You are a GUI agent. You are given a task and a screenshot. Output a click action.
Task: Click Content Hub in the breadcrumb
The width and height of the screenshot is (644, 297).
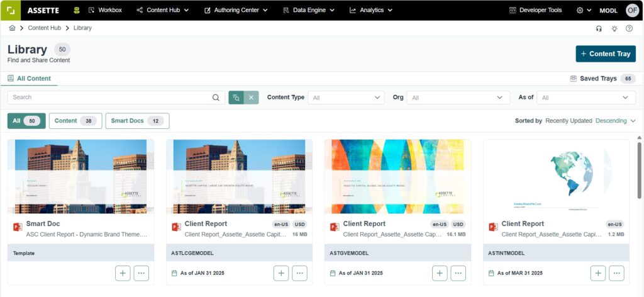pyautogui.click(x=45, y=28)
